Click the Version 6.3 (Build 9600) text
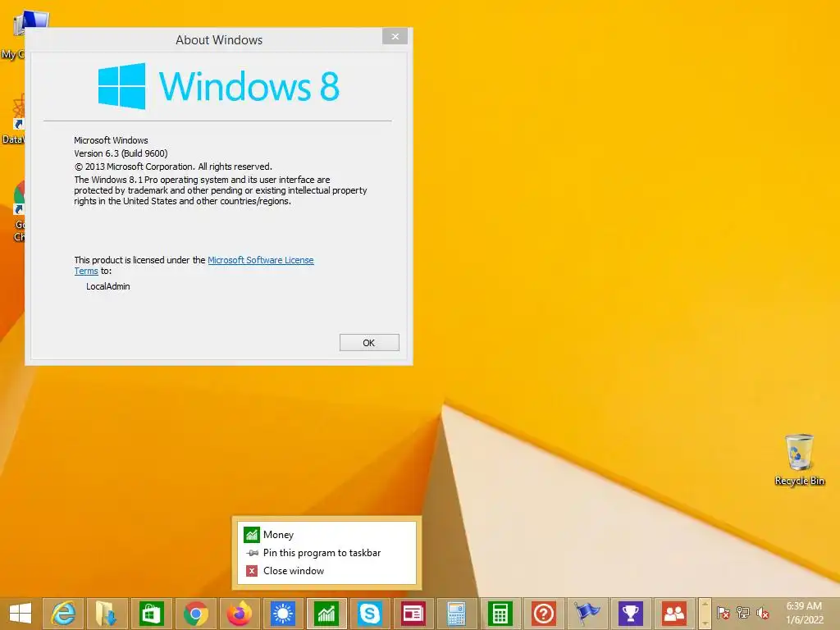Viewport: 840px width, 630px height. 121,153
